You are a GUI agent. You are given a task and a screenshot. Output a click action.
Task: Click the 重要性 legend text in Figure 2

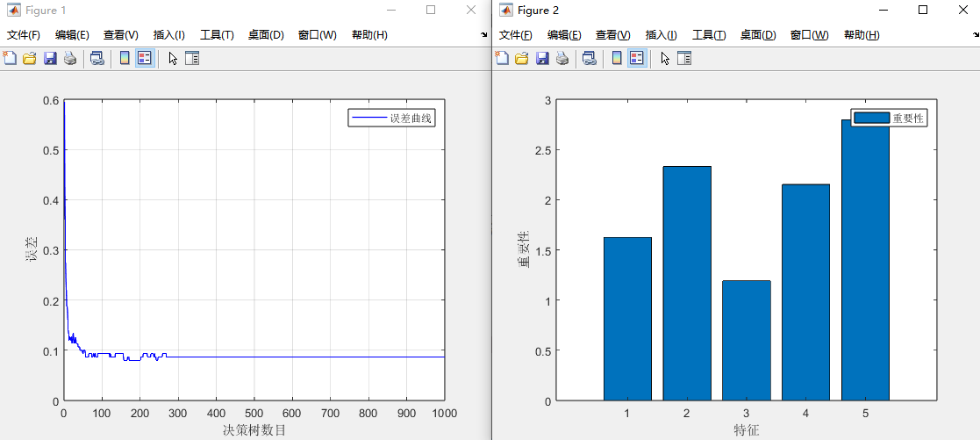(908, 118)
